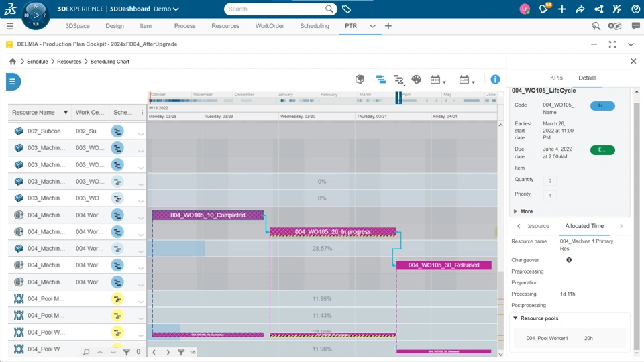The image size is (644, 362).
Task: Toggle schedule icon for 002_Subcon row
Action: 117,131
